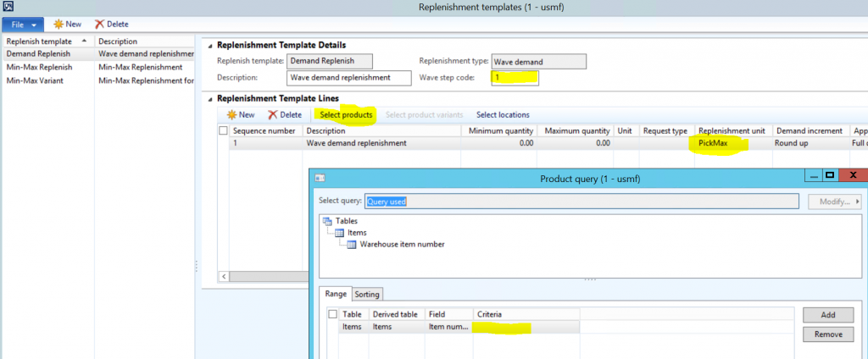Click the Wave step code field

coord(515,78)
